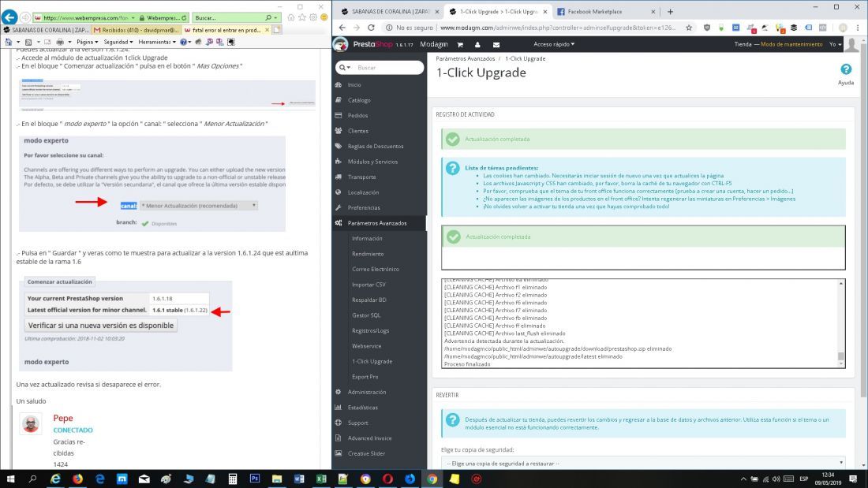Screen dimensions: 868x488
Task: Open Módulos y Servicios in sidebar
Action: pos(372,162)
